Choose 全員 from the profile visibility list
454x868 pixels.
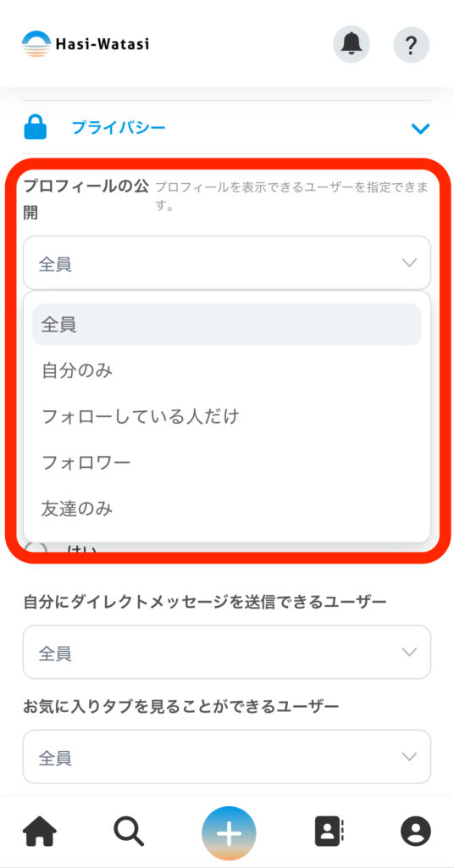coord(227,325)
